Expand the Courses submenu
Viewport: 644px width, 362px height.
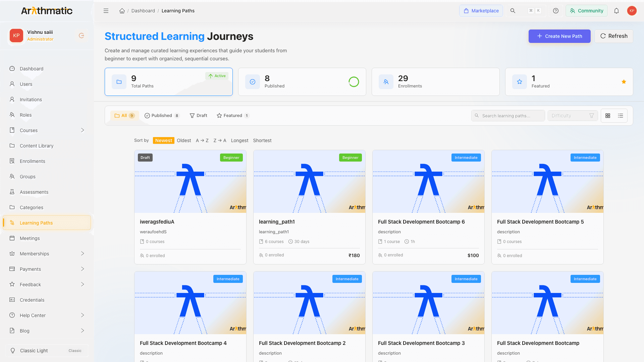click(x=83, y=130)
